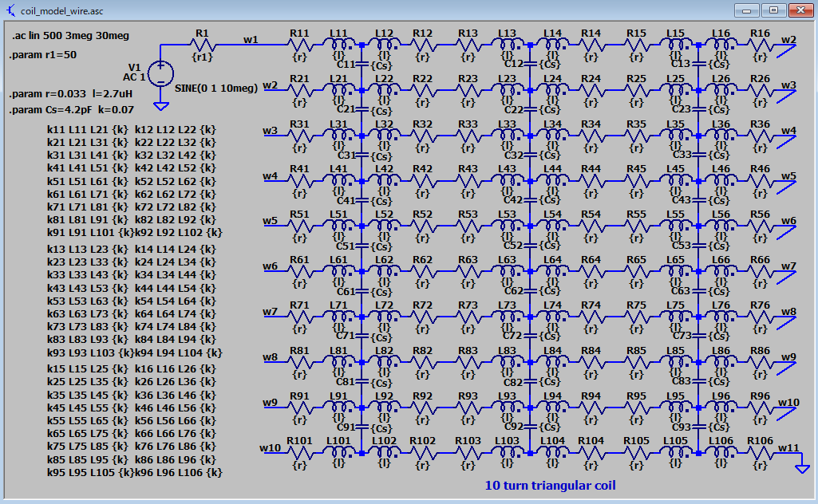
Task: Click the '10 turn triangular coil' comment text
Action: [x=551, y=485]
